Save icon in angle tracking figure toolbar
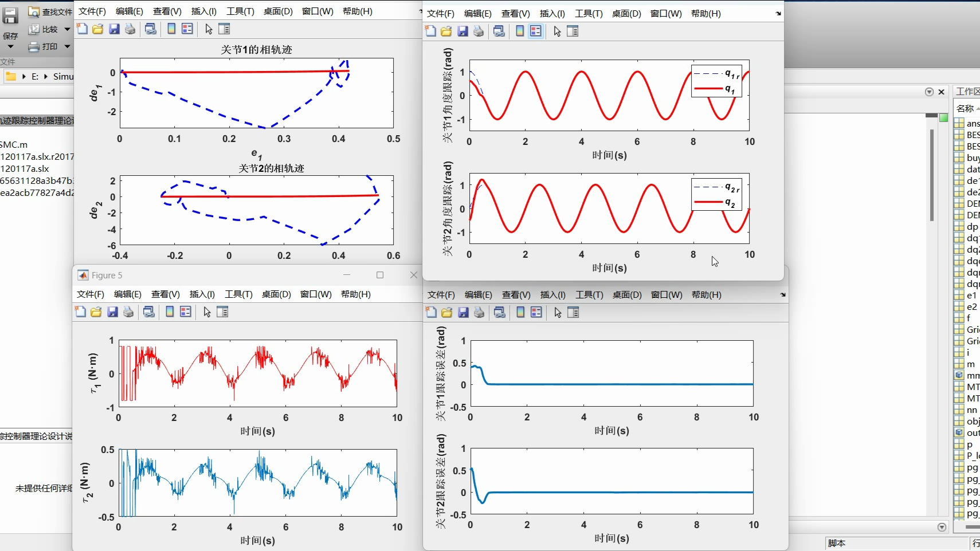 [x=462, y=31]
